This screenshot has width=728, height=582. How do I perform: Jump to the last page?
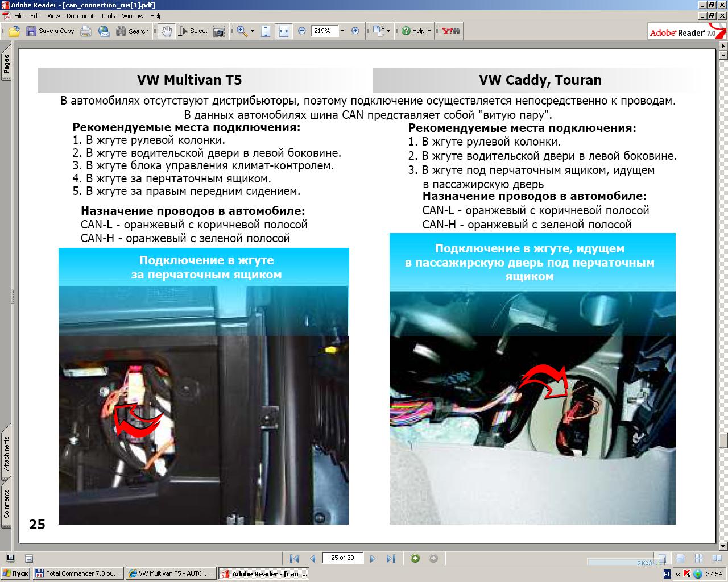(391, 558)
